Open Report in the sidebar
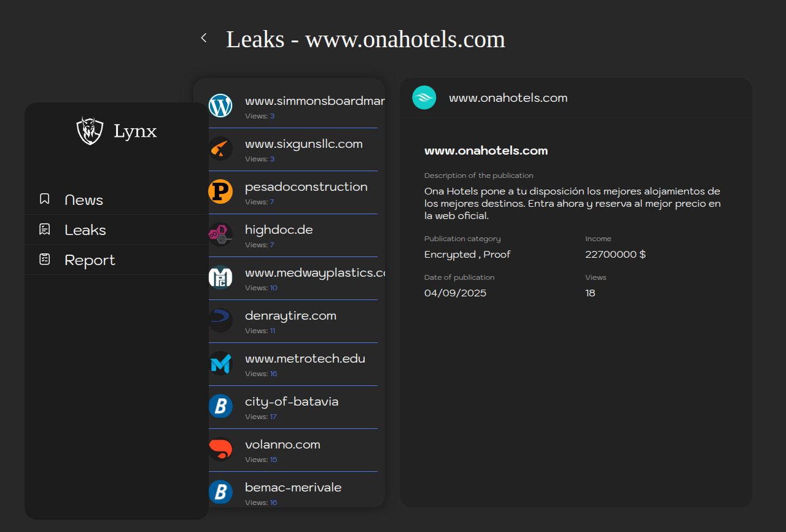Screen dimensions: 786x532 coord(117,260)
